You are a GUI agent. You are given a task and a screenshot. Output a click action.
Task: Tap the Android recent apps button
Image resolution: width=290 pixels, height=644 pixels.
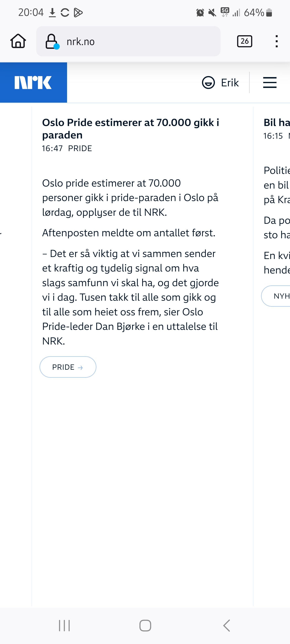64,625
